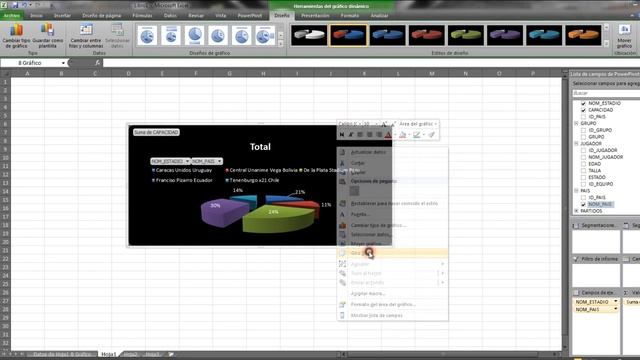Viewport: 640px width, 360px height.
Task: Open the Hoja1 sheet tab
Action: (109, 354)
